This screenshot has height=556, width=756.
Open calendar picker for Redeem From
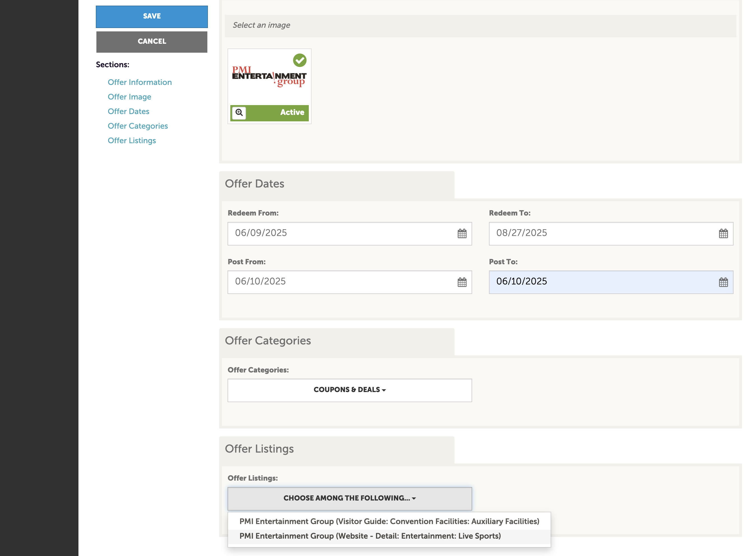(462, 233)
